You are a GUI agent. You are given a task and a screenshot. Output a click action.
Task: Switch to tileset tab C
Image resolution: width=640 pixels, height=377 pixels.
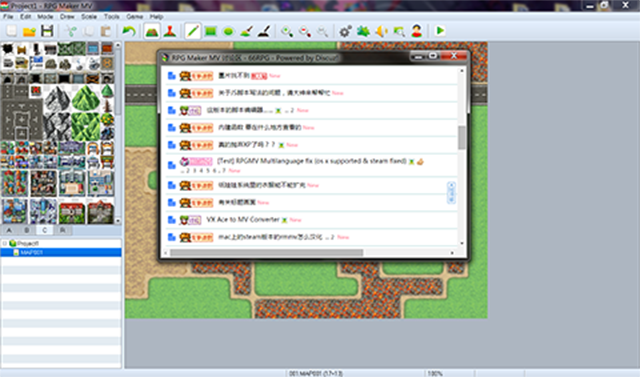click(x=45, y=230)
